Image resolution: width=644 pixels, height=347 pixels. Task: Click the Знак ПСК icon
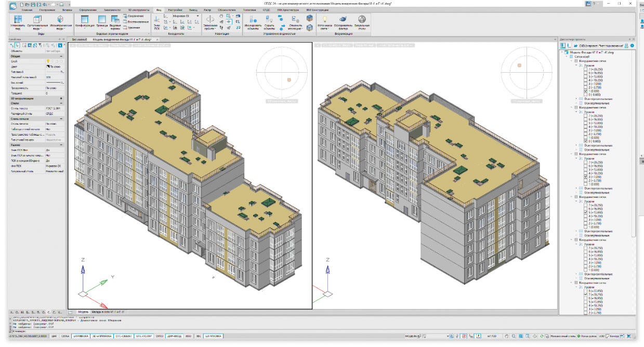[x=157, y=22]
